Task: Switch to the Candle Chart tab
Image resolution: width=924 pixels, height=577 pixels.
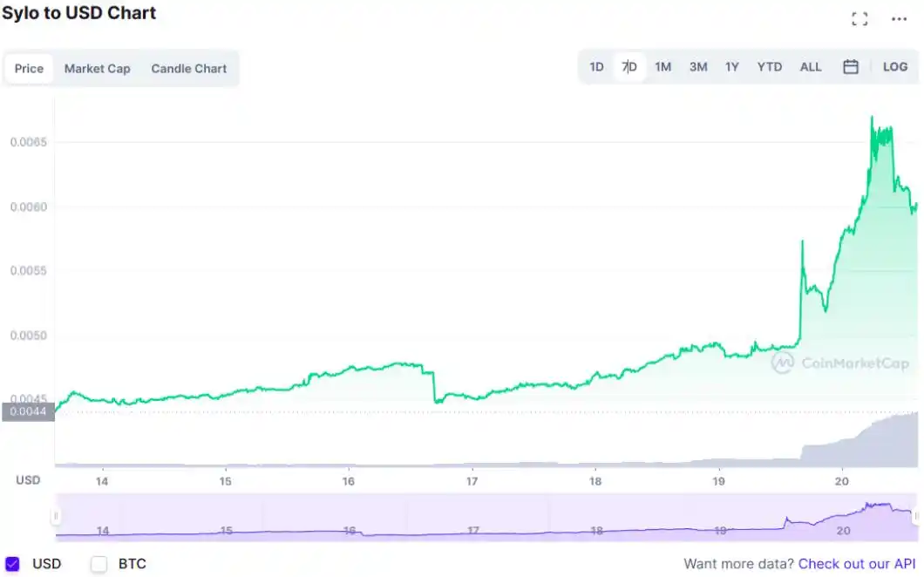Action: coord(189,68)
